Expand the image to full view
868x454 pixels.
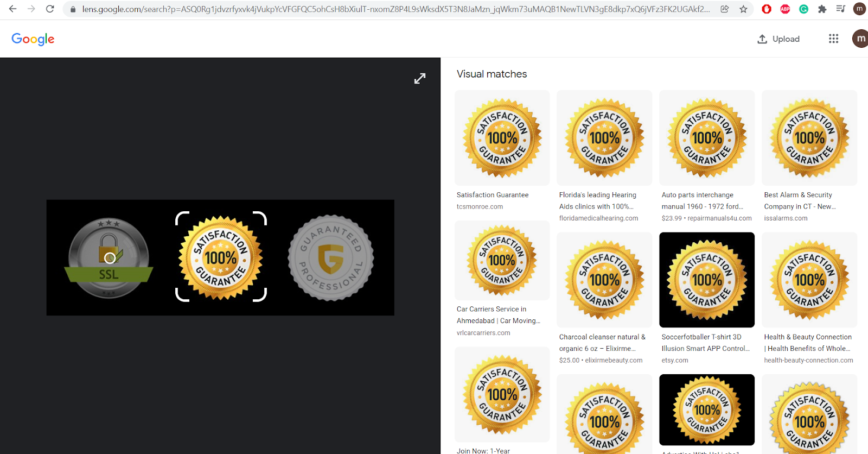[420, 78]
